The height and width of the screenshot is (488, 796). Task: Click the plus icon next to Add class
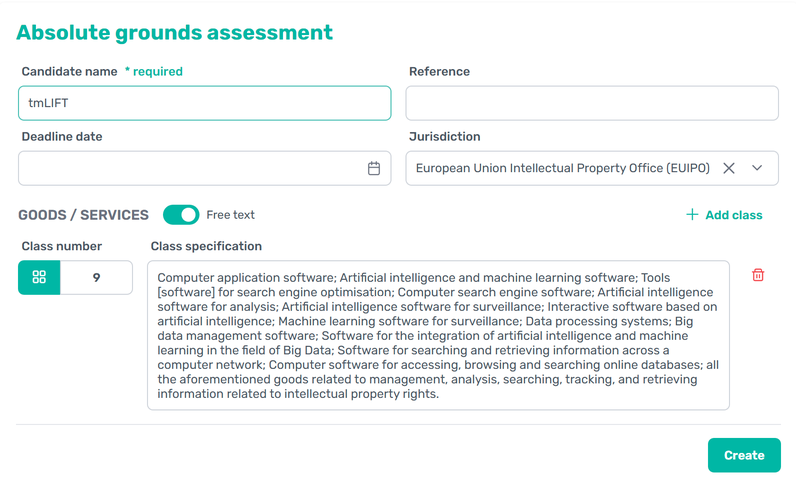coord(692,215)
